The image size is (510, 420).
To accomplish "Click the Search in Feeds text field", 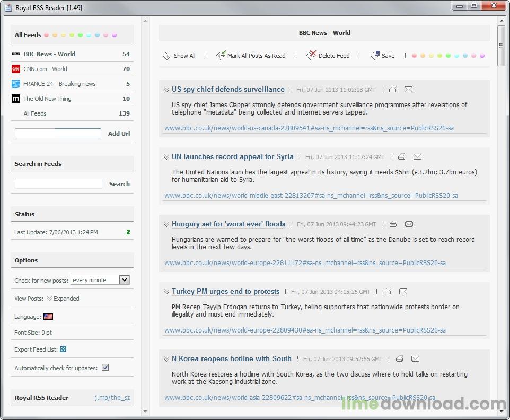I will (58, 184).
